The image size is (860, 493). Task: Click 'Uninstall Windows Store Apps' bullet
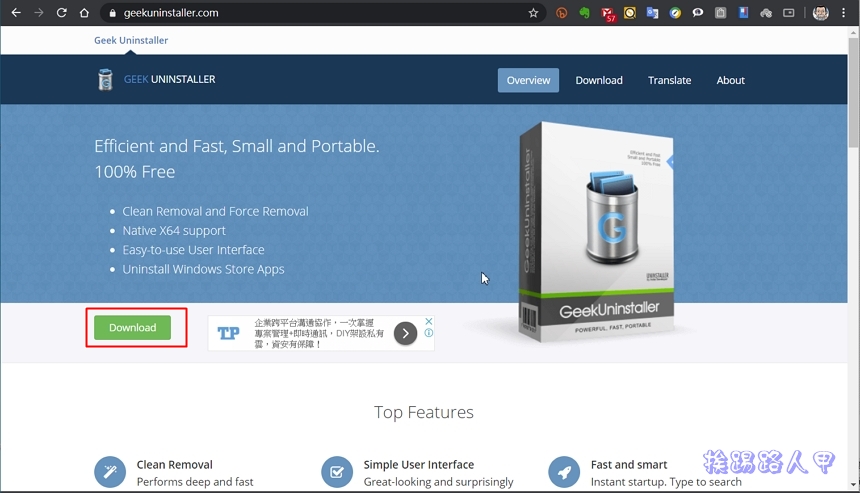[203, 269]
